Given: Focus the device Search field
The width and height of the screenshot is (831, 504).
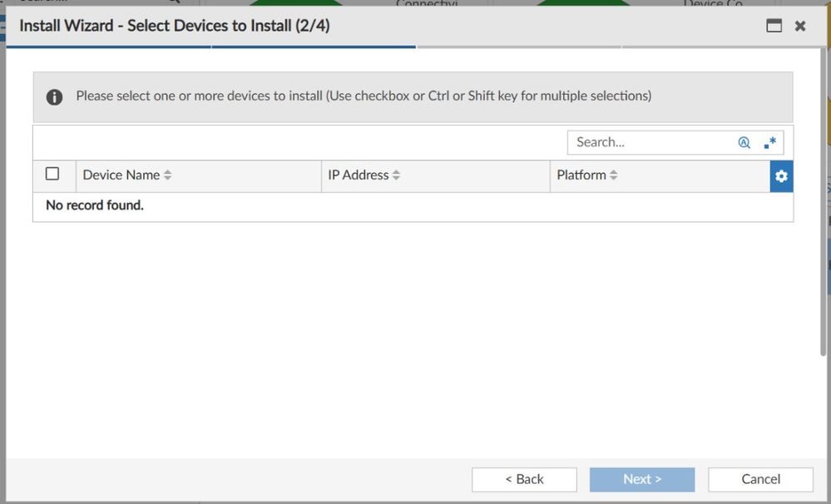Looking at the screenshot, I should click(x=649, y=142).
